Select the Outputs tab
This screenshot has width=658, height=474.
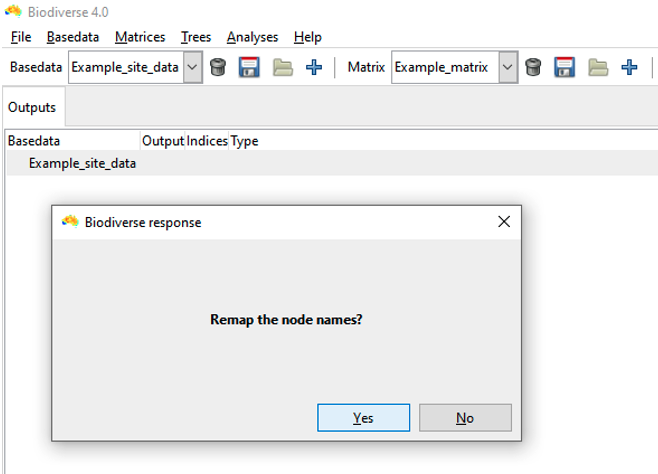pyautogui.click(x=32, y=107)
